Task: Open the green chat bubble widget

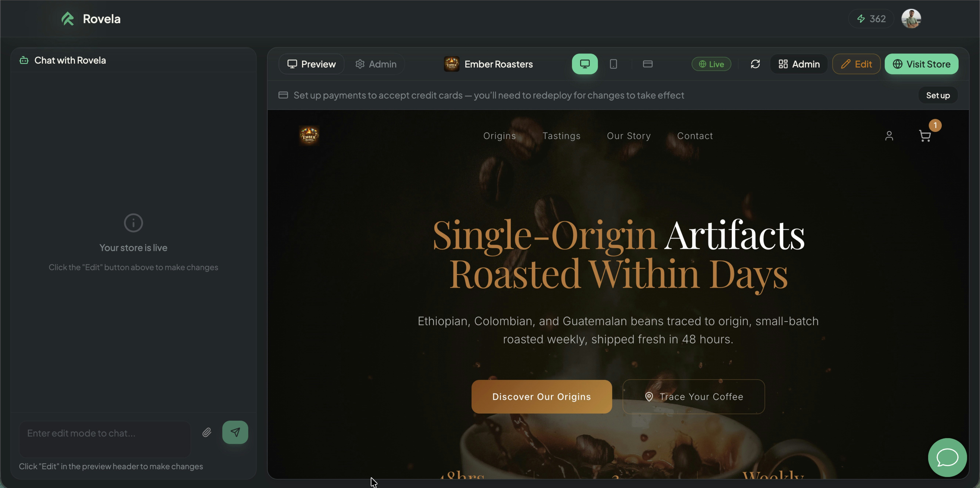Action: [947, 457]
